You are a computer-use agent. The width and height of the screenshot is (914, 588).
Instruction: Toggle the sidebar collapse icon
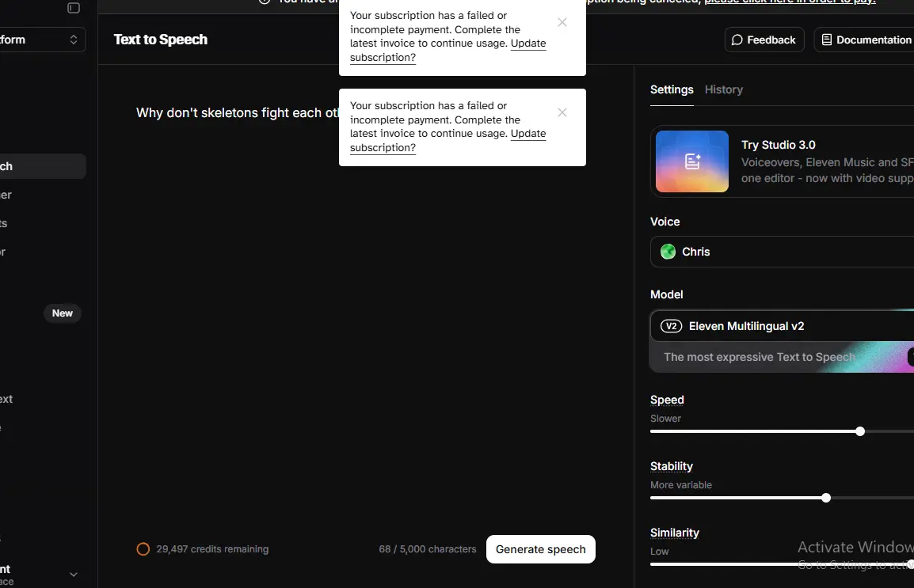click(74, 8)
